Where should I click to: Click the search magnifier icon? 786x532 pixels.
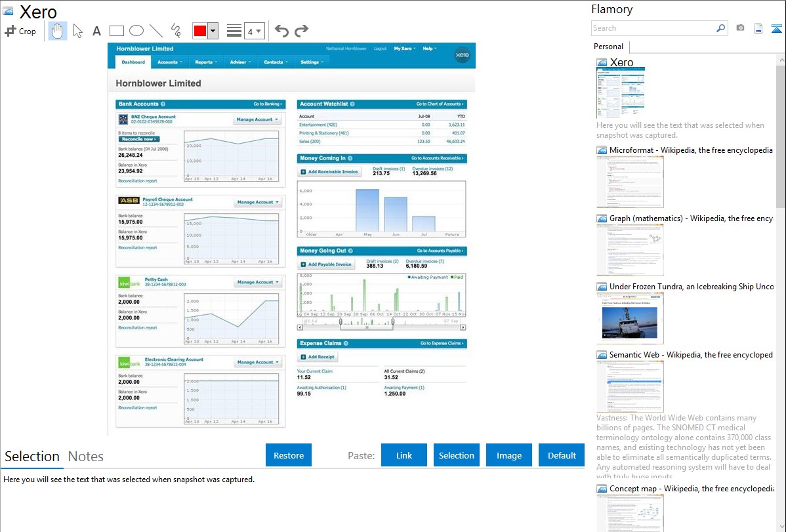(x=720, y=28)
